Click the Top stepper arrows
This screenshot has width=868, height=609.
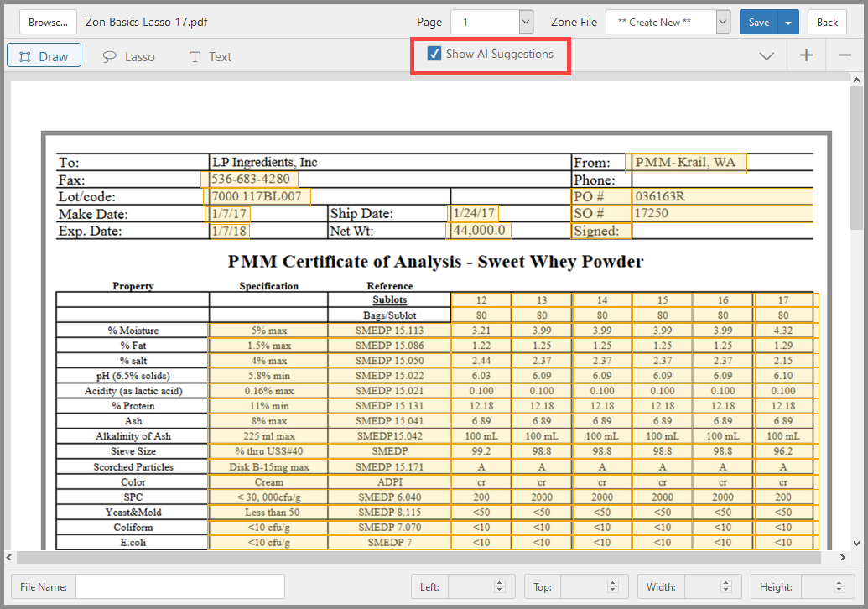pos(612,586)
